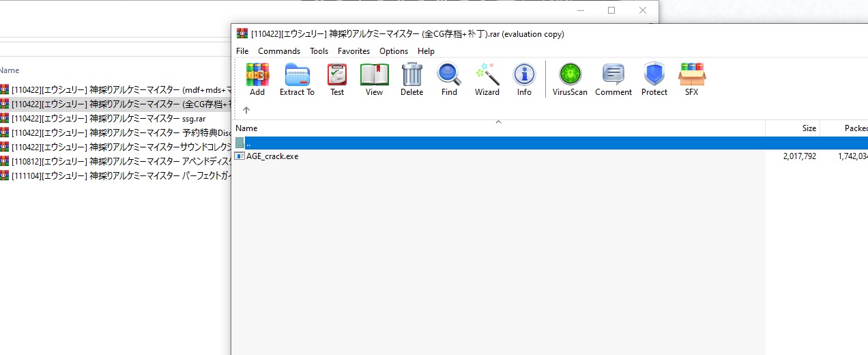The height and width of the screenshot is (355, 868).
Task: Open the Comment tool
Action: (613, 79)
